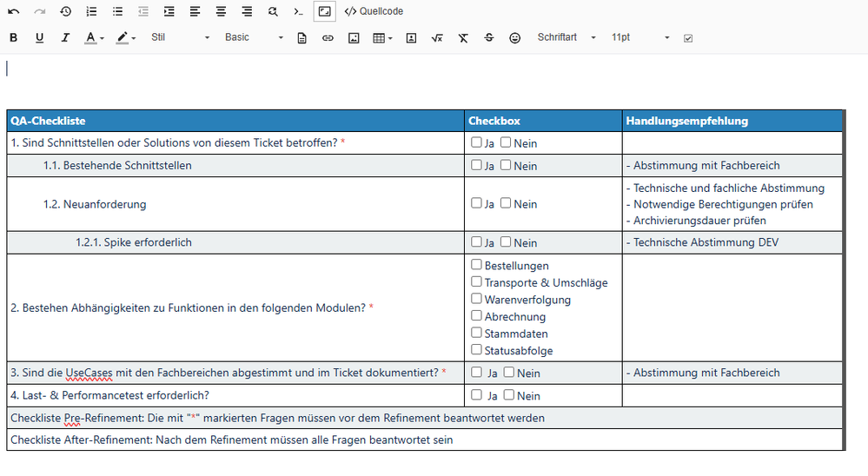
Task: Open the Basic format dropdown
Action: click(254, 37)
